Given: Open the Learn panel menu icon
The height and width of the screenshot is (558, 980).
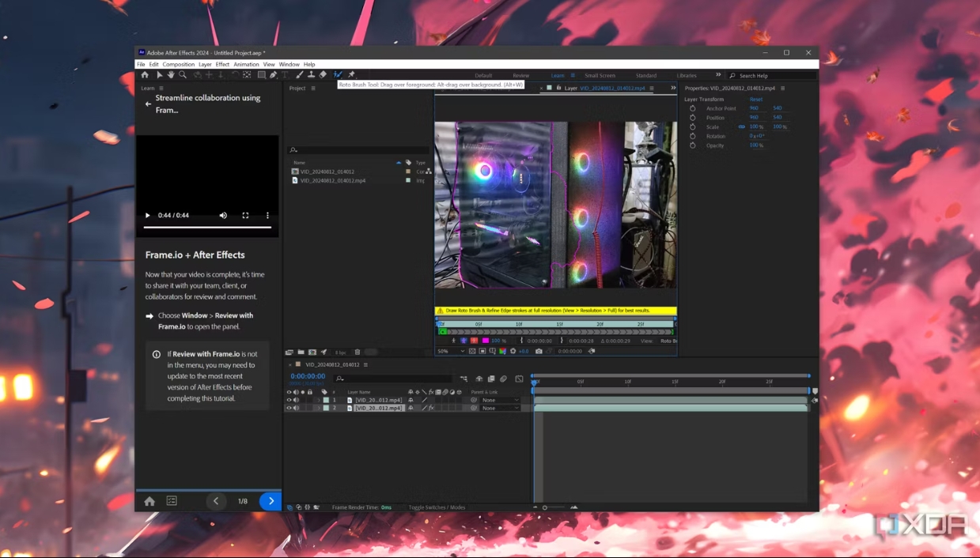Looking at the screenshot, I should point(161,88).
